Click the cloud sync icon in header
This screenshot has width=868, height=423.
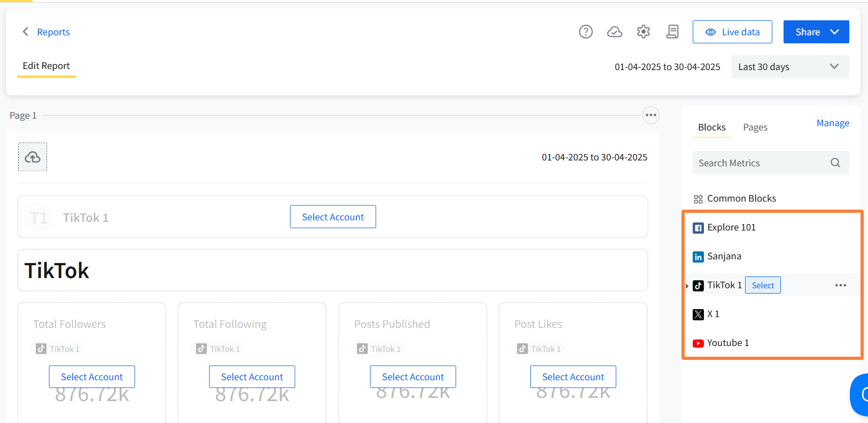(x=615, y=32)
